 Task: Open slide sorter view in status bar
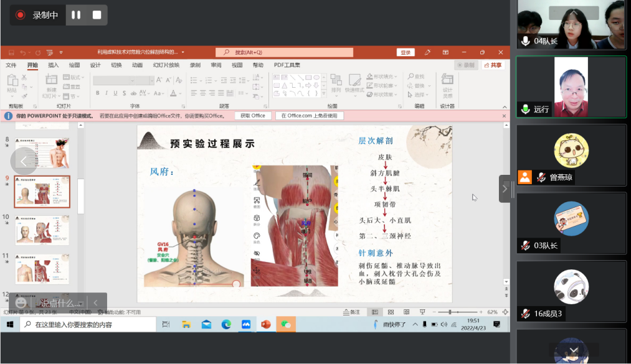389,312
